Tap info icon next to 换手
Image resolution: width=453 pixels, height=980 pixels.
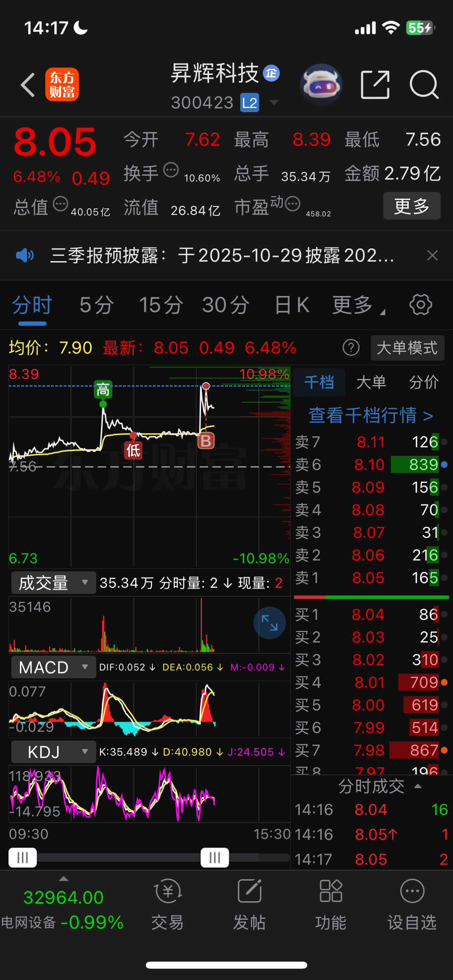[171, 170]
